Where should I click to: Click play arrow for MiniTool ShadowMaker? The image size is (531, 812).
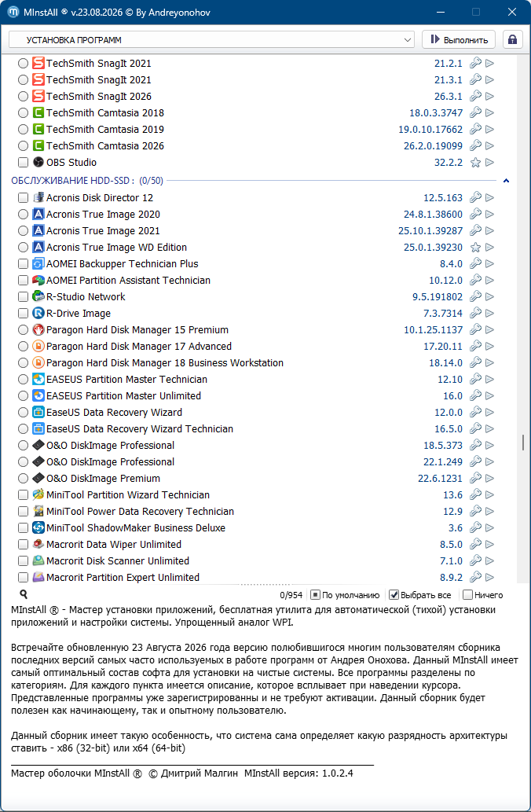click(489, 528)
